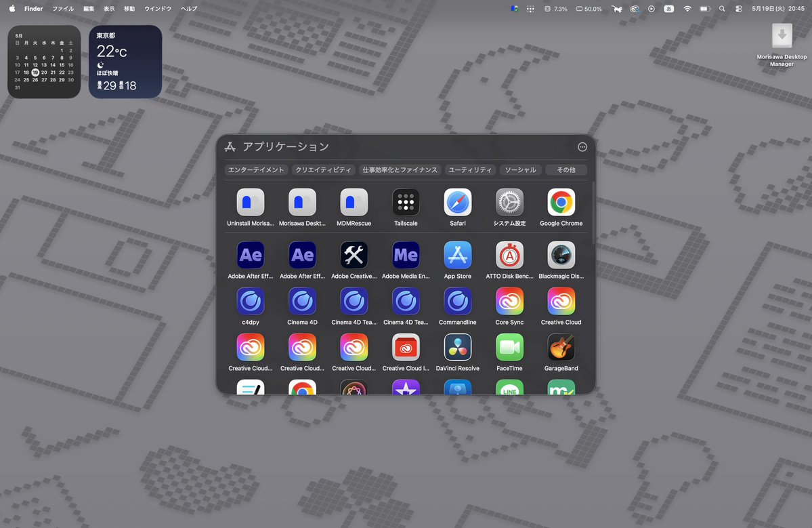Screen dimensions: 812x528
Task: Launch GarageBand guitar icon
Action: click(x=561, y=348)
